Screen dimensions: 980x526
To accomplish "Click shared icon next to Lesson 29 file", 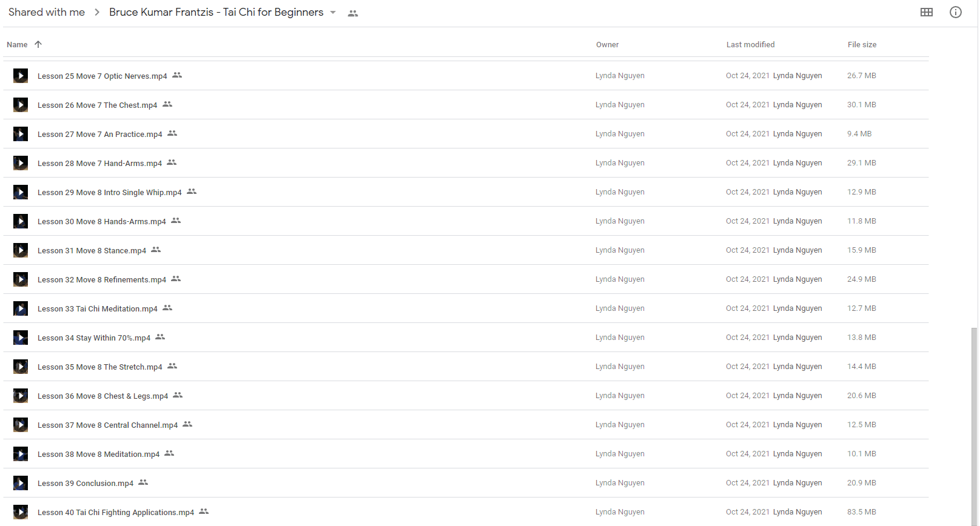I will tap(192, 191).
